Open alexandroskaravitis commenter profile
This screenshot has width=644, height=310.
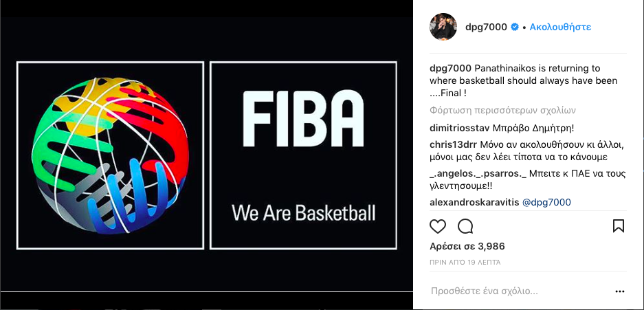coord(474,202)
